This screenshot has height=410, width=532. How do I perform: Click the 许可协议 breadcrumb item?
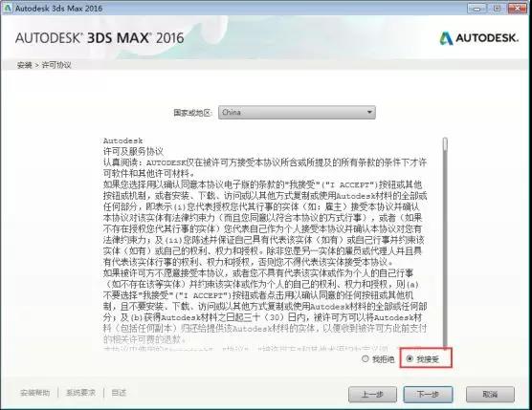point(56,65)
